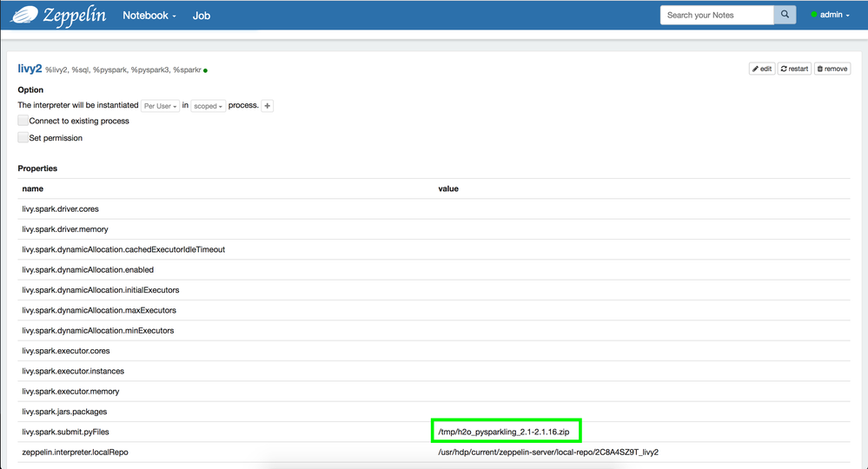Click the Option section heading
The height and width of the screenshot is (469, 868).
(x=30, y=89)
